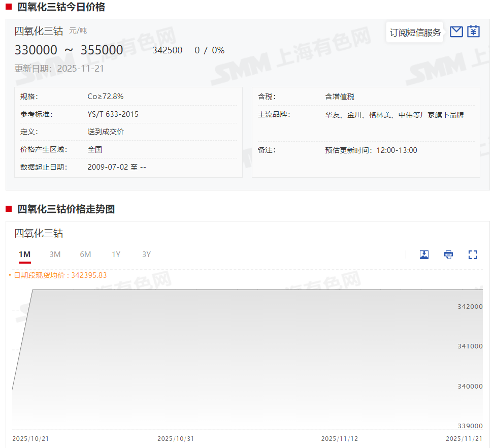Click the 2025/11/12 x-axis date label

click(340, 438)
